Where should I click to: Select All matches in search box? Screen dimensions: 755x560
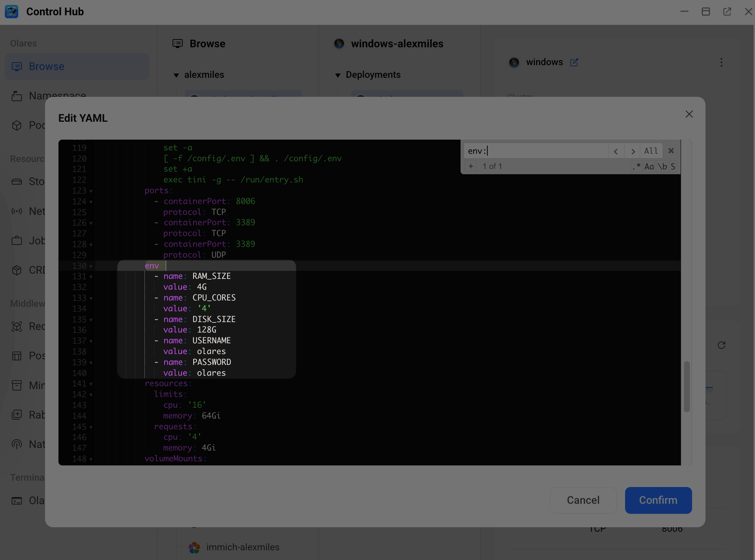pyautogui.click(x=651, y=151)
